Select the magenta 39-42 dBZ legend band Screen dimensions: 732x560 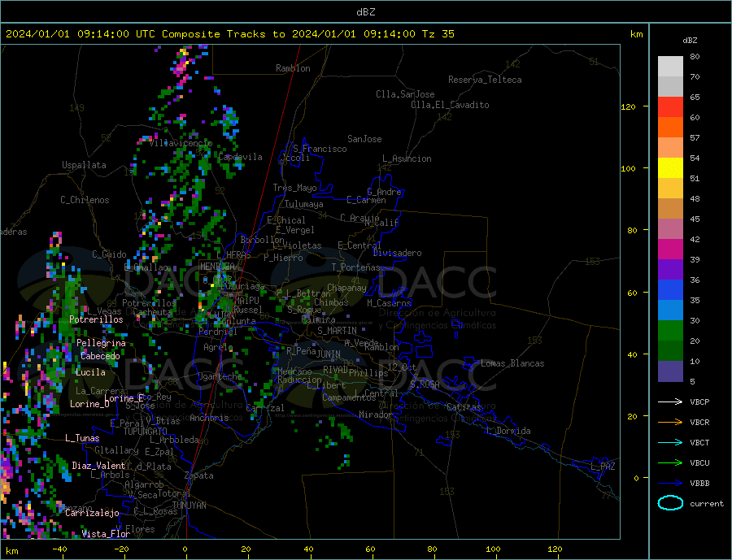point(670,250)
